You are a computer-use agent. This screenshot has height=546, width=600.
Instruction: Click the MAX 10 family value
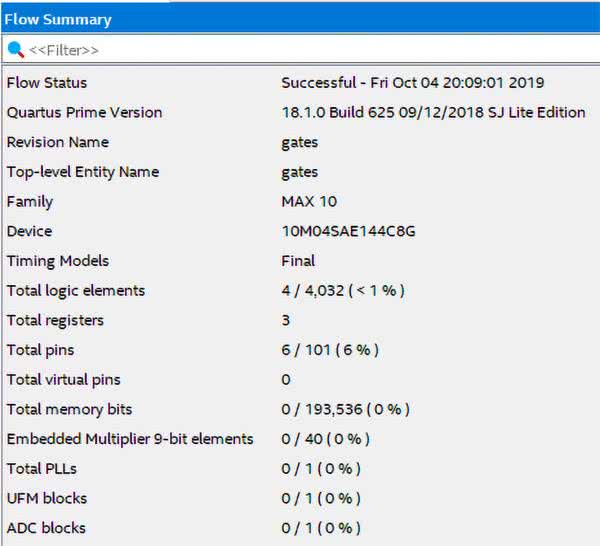[x=309, y=202]
